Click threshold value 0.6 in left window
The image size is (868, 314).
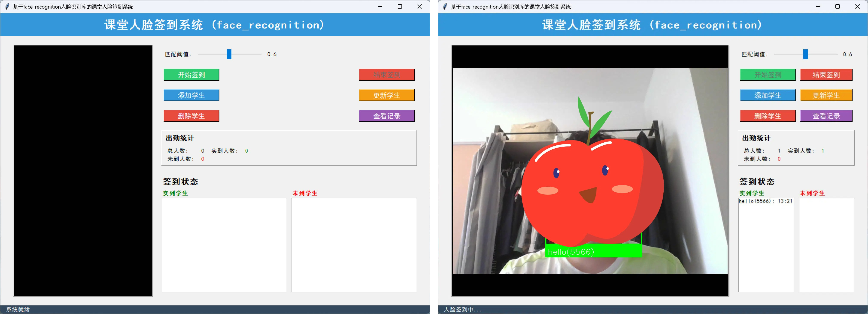272,54
